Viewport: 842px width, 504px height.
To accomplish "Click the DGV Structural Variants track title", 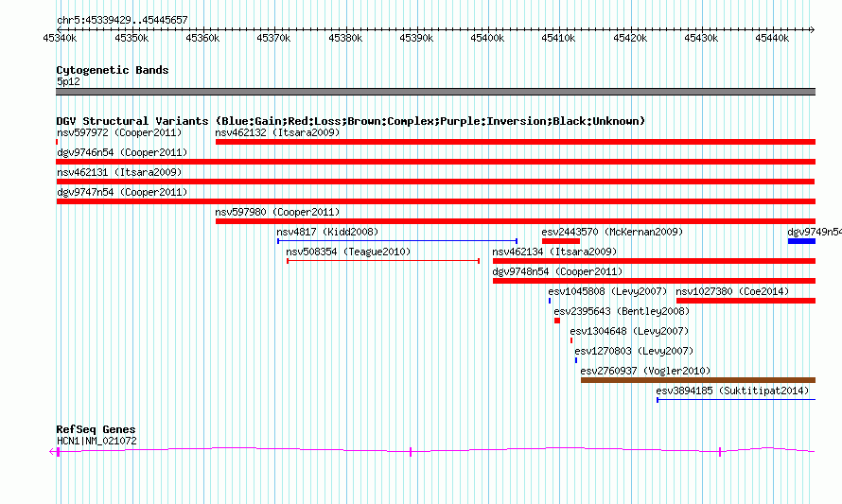I will tap(351, 121).
